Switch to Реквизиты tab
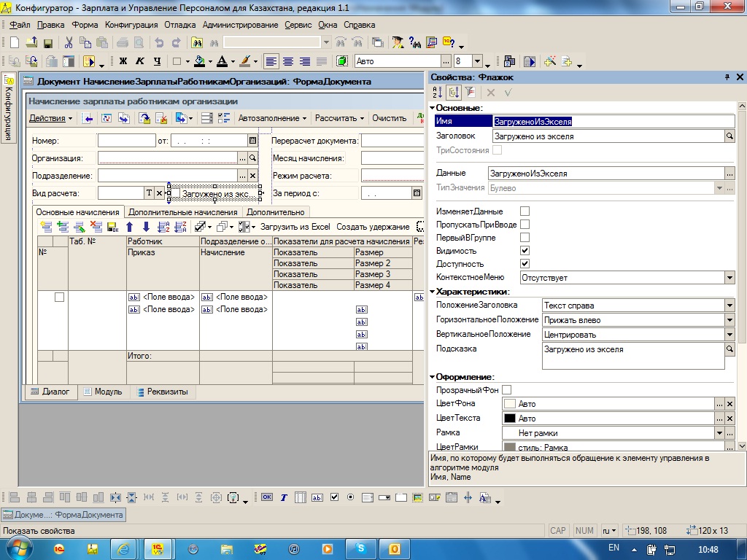This screenshot has width=747, height=560. 163,392
